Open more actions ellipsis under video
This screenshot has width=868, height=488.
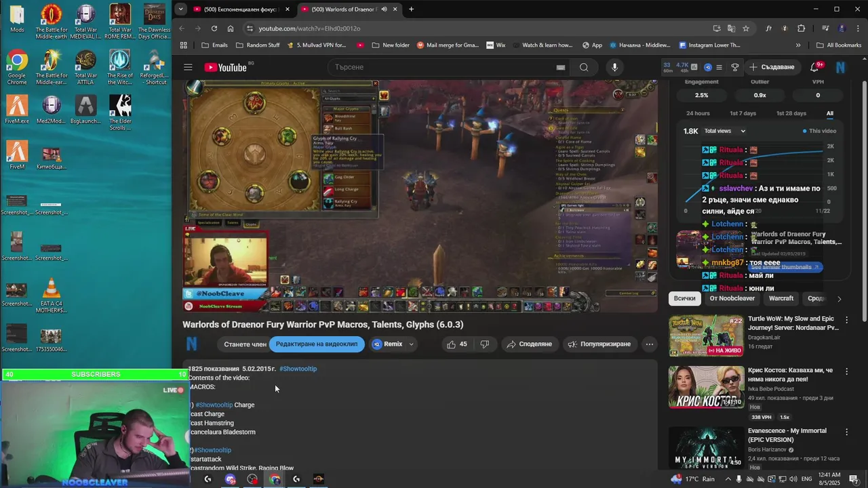coord(650,344)
